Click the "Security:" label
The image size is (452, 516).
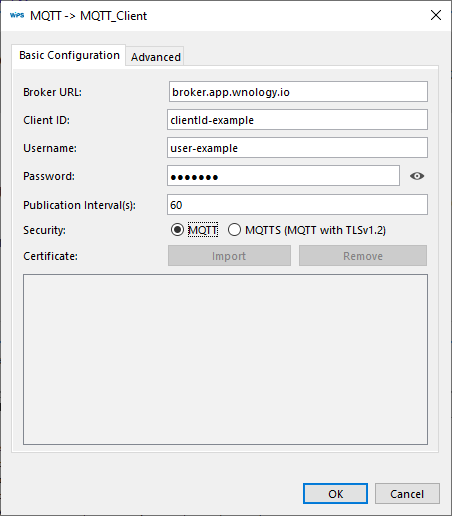tap(44, 230)
